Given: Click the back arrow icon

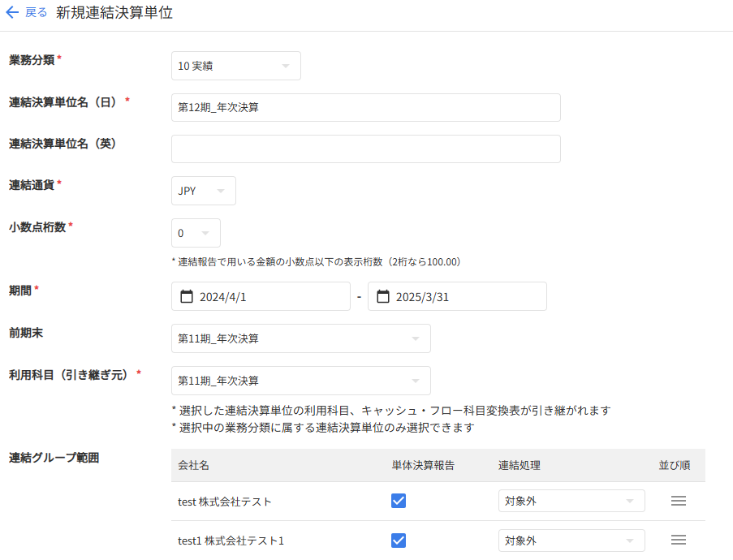Looking at the screenshot, I should point(12,13).
